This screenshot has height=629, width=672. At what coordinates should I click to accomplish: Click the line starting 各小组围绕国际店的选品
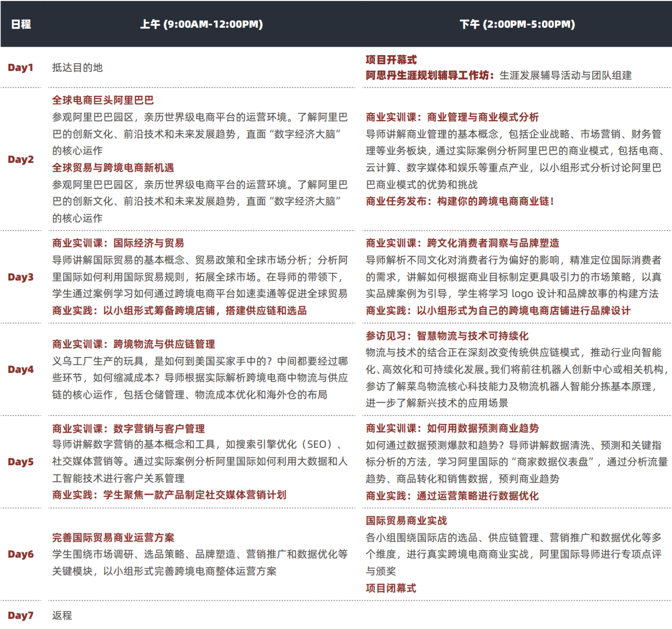pyautogui.click(x=514, y=538)
